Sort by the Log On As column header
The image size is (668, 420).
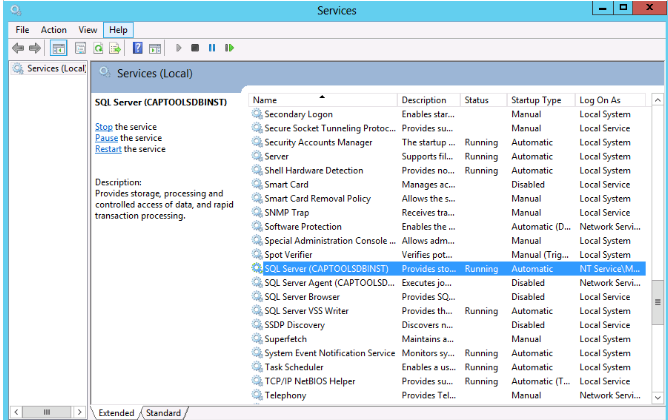611,100
